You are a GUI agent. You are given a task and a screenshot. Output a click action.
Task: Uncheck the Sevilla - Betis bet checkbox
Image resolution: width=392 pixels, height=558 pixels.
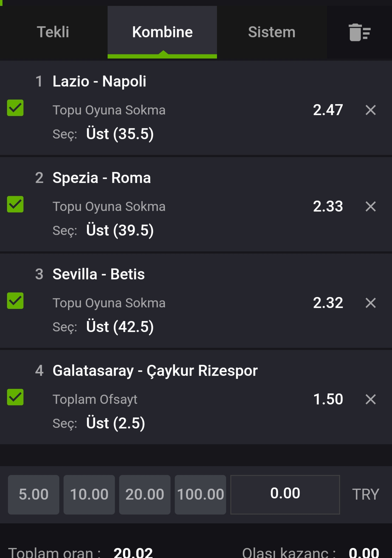point(15,301)
